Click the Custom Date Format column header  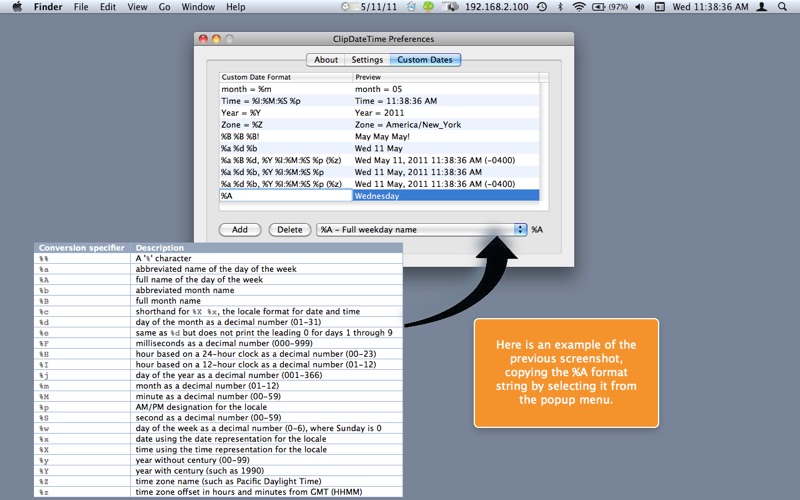(286, 77)
